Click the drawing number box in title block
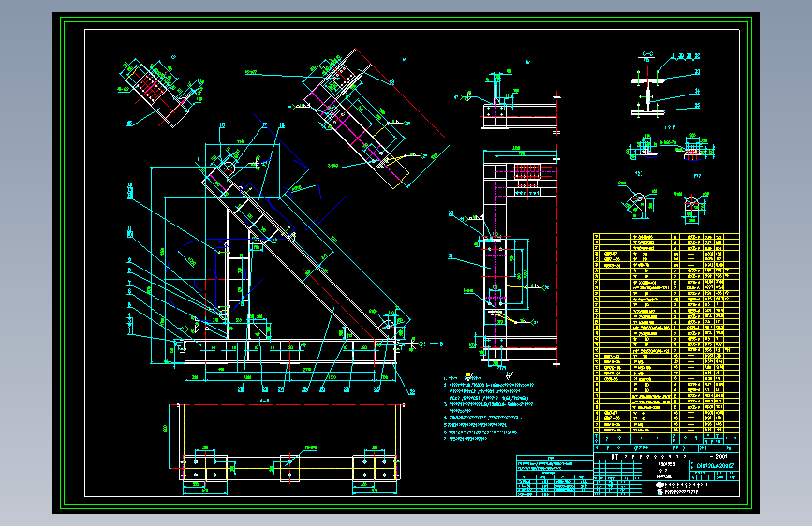The height and width of the screenshot is (526, 812). click(x=716, y=466)
